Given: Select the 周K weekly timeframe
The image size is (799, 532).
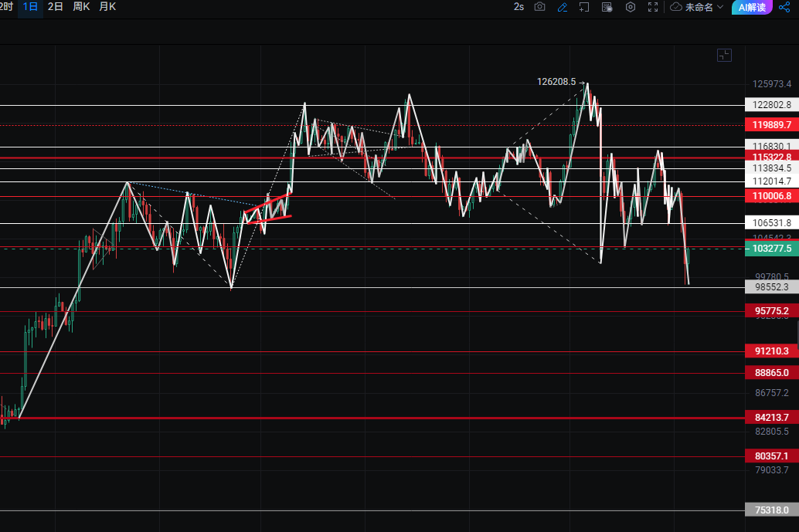Looking at the screenshot, I should pyautogui.click(x=81, y=7).
